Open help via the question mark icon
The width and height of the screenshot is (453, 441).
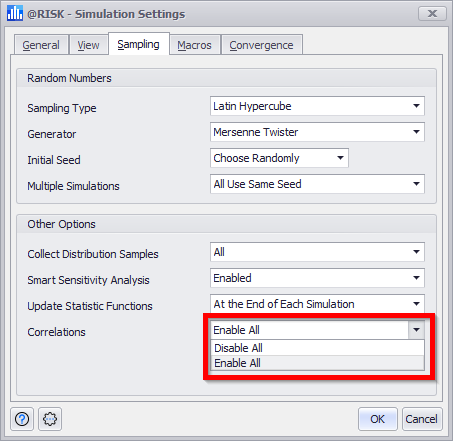coord(22,419)
